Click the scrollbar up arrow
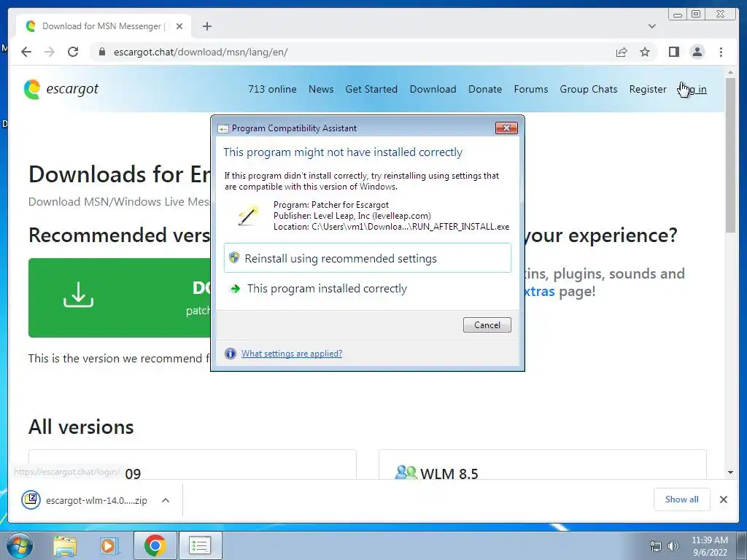Image resolution: width=747 pixels, height=560 pixels. [x=730, y=72]
